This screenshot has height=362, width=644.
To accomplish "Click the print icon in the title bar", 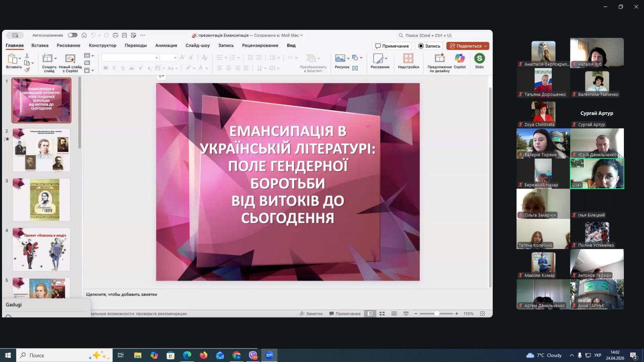I will pos(116,35).
